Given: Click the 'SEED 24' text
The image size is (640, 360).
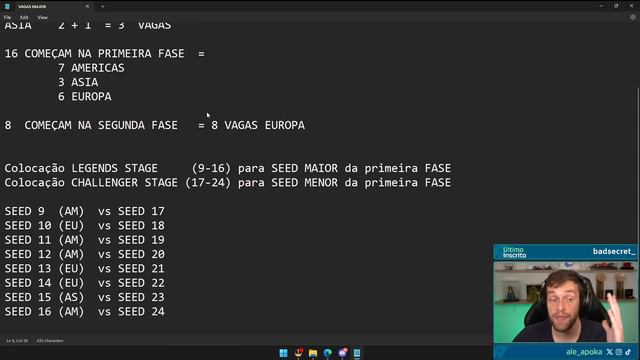Looking at the screenshot, I should [x=141, y=311].
